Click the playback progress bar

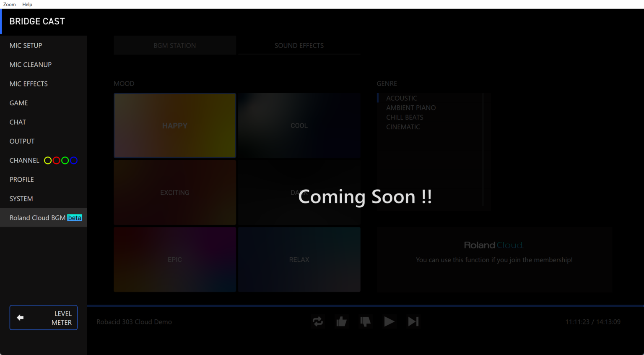(x=365, y=306)
